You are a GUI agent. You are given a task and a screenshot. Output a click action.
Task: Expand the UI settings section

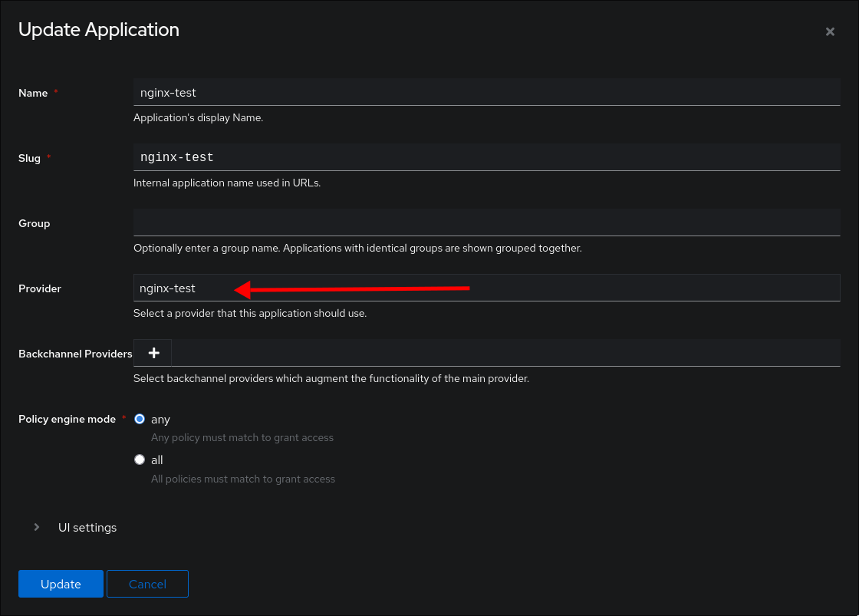click(x=37, y=527)
